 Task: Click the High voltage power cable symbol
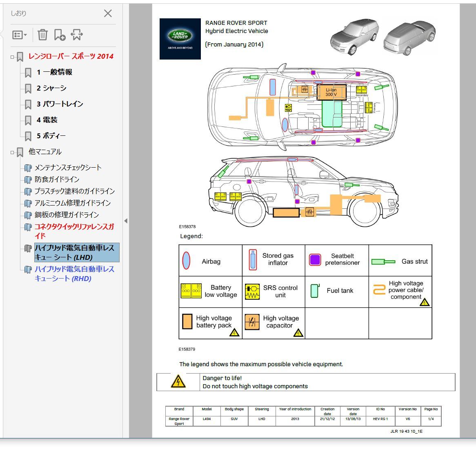click(379, 290)
